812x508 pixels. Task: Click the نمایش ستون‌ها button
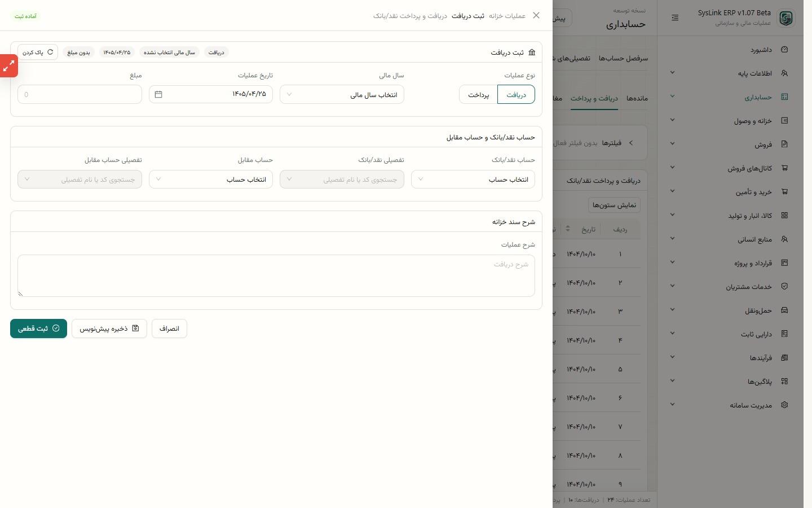click(x=614, y=205)
